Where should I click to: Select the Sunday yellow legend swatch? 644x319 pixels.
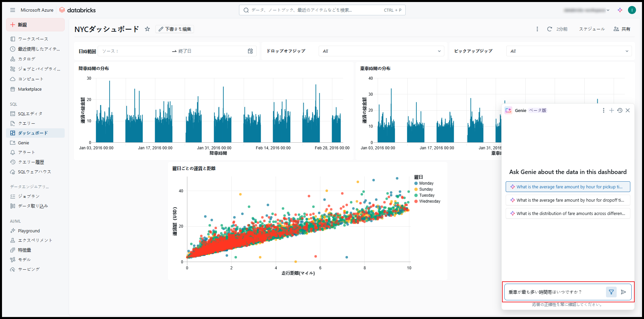coord(416,189)
